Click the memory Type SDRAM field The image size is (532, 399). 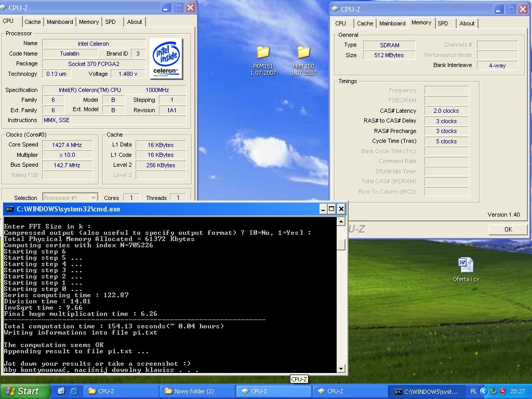(x=389, y=45)
